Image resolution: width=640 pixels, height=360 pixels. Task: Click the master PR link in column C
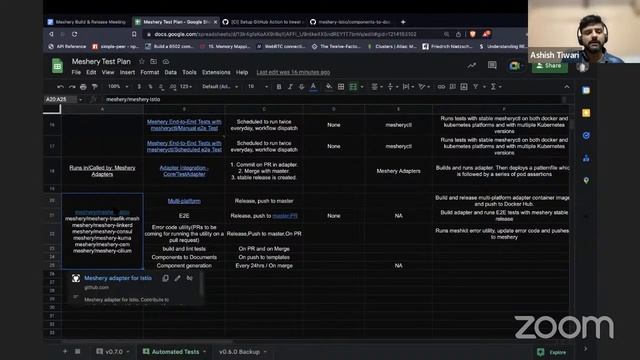[285, 216]
